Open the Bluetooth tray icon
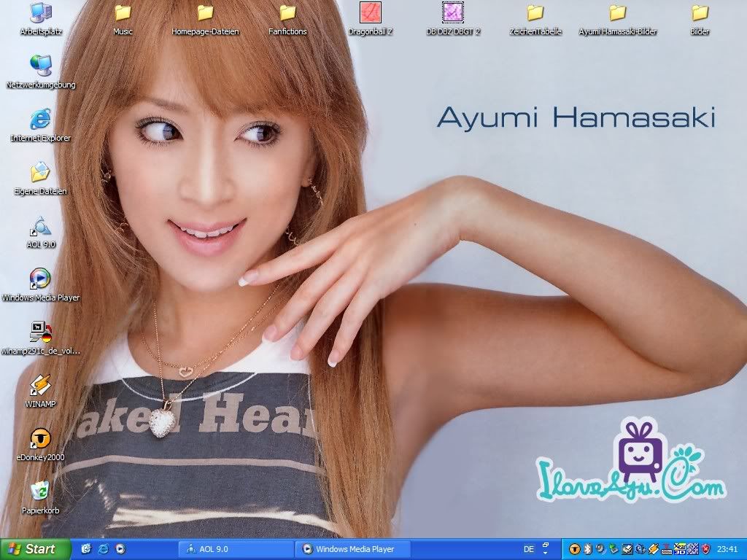747x560 pixels. point(588,549)
